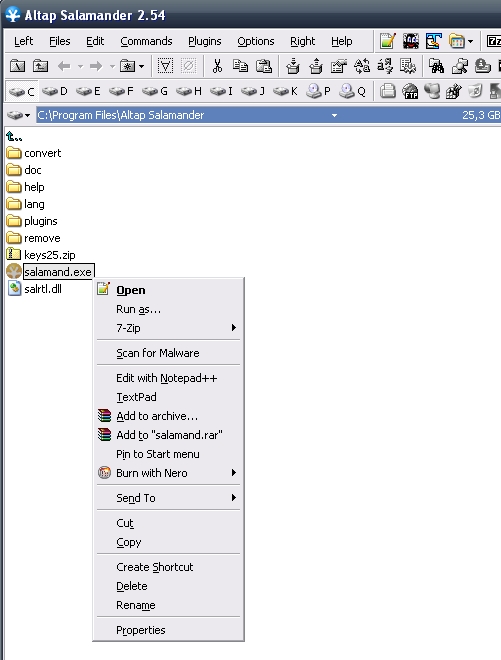
Task: Open the Plugins menu
Action: pos(205,41)
